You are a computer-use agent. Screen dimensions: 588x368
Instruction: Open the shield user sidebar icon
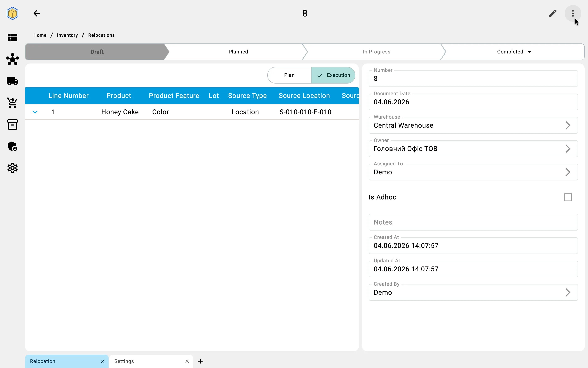[x=12, y=146]
